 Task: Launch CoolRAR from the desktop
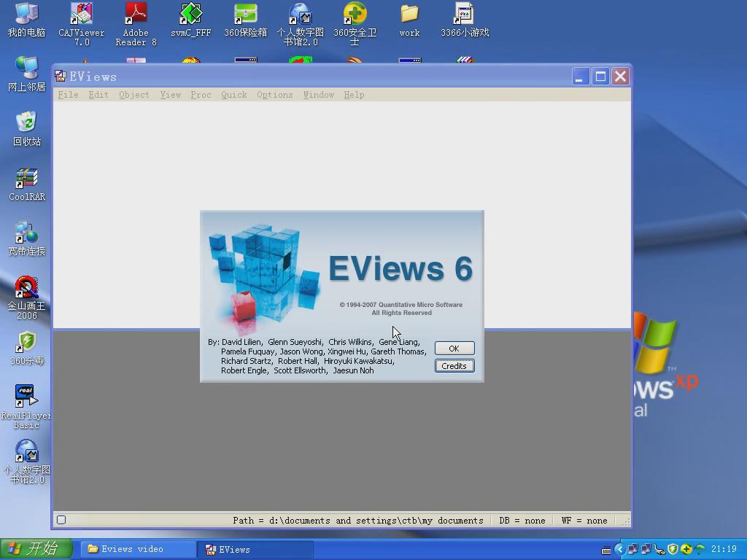[x=27, y=184]
